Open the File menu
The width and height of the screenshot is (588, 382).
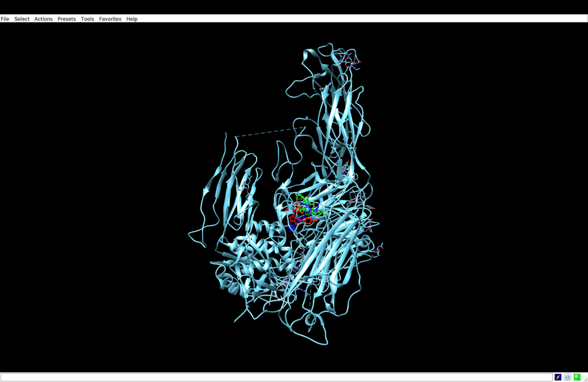point(5,19)
